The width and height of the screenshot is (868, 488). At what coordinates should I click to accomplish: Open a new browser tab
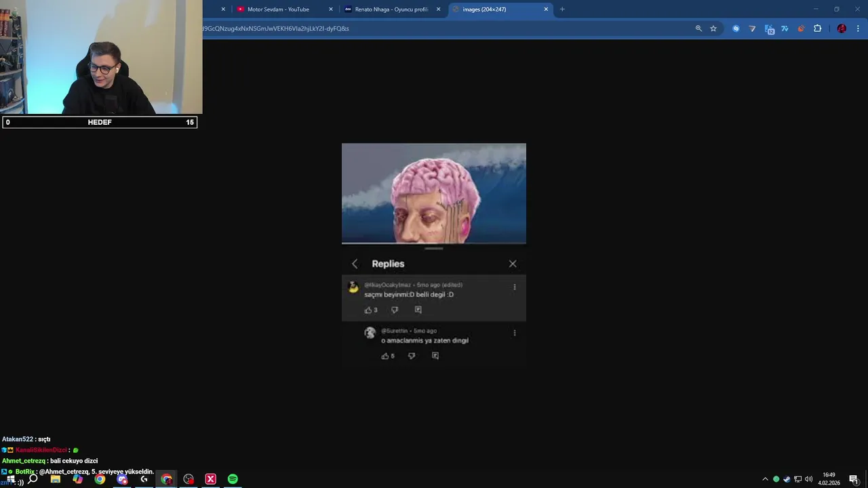[562, 9]
